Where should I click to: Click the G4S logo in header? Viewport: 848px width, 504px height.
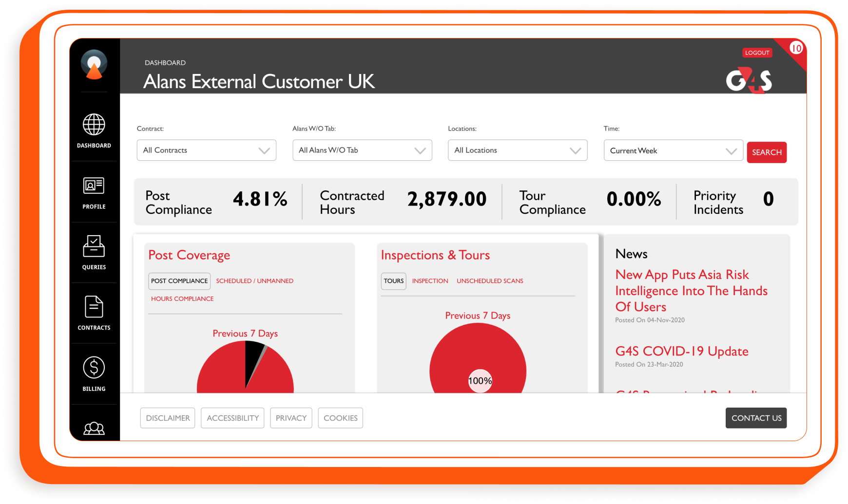749,81
